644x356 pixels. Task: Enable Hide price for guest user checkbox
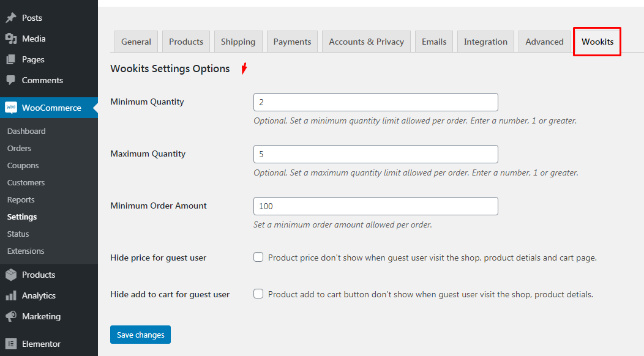pos(258,258)
